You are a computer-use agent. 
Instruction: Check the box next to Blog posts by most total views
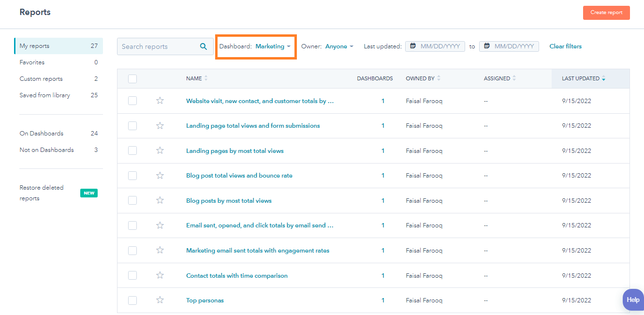pyautogui.click(x=132, y=200)
